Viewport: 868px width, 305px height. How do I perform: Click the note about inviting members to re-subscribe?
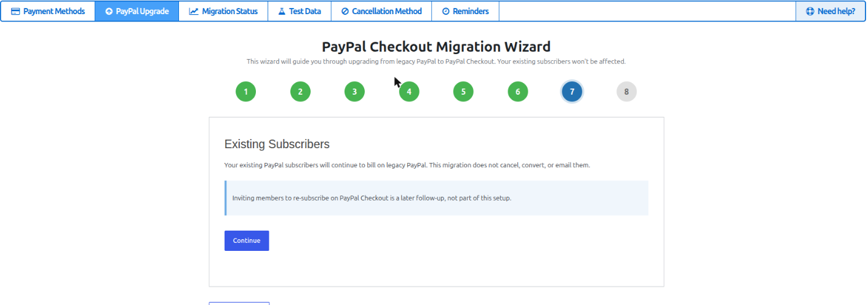point(372,198)
